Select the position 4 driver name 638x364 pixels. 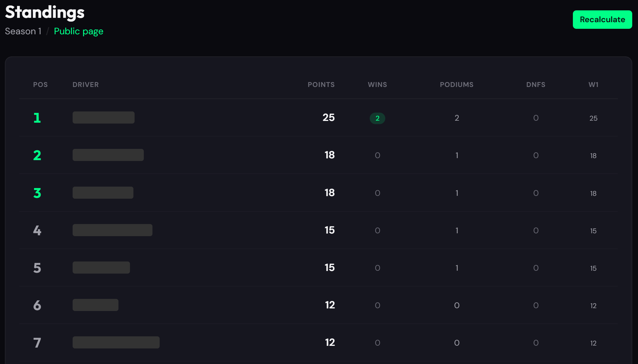[x=112, y=230]
